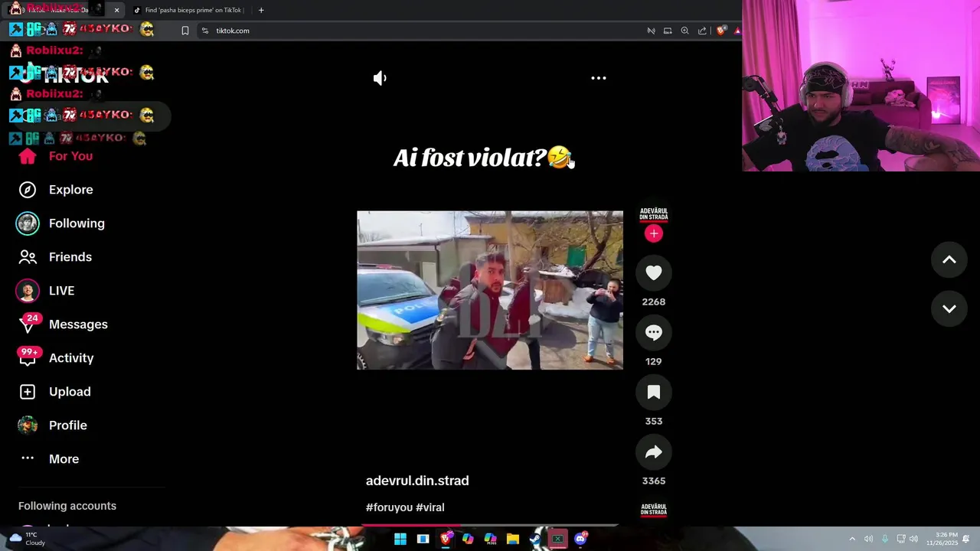Open the taskbar clock showing 3:26 PM
The width and height of the screenshot is (980, 551).
tap(942, 539)
